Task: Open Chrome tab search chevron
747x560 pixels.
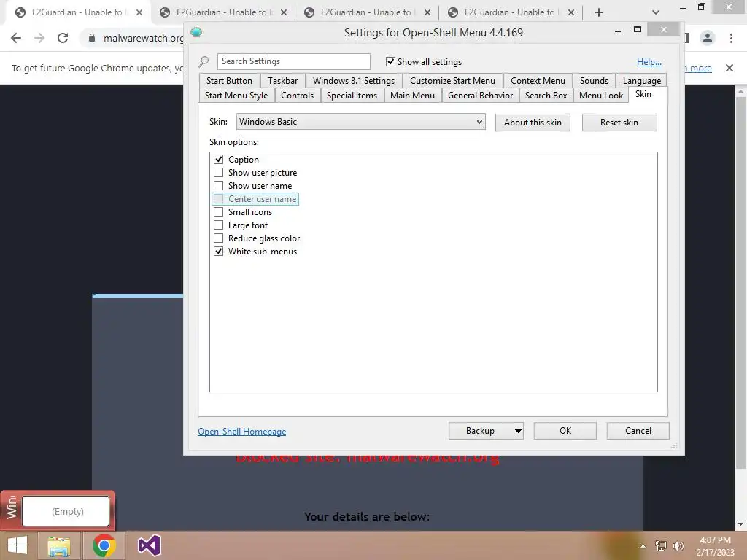Action: pyautogui.click(x=656, y=12)
